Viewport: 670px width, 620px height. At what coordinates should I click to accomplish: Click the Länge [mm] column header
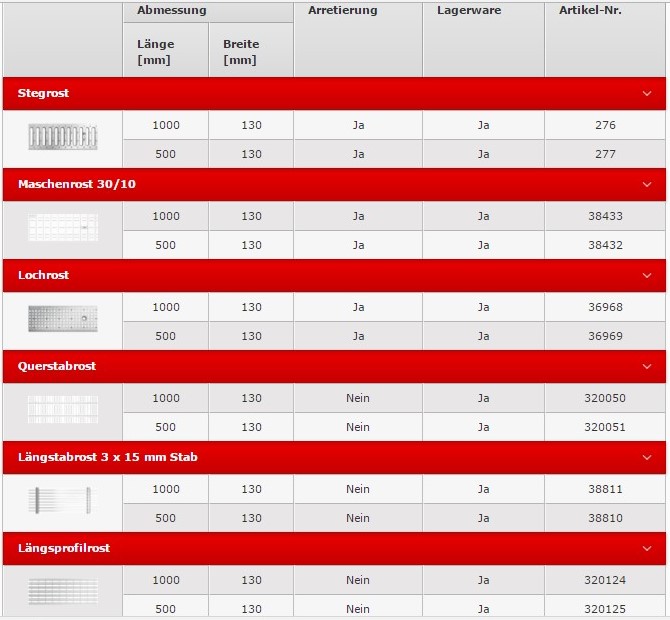(x=156, y=52)
